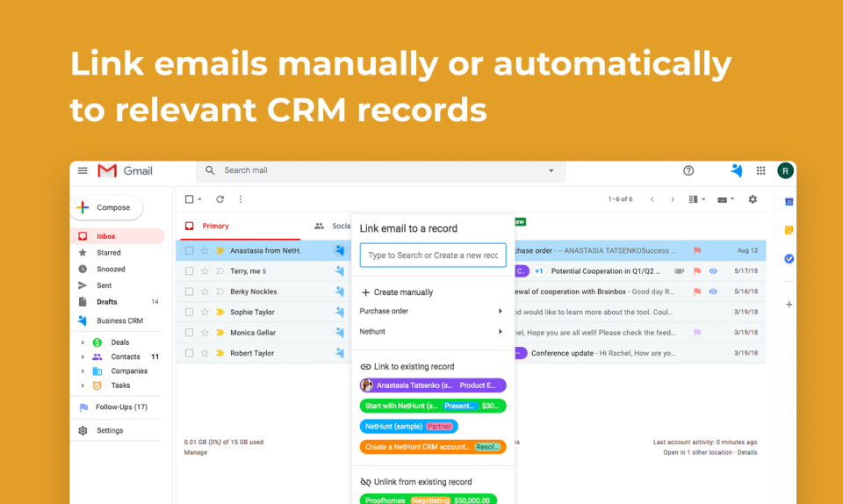Viewport: 843px width, 504px height.
Task: Go to newer page arrow
Action: [652, 199]
